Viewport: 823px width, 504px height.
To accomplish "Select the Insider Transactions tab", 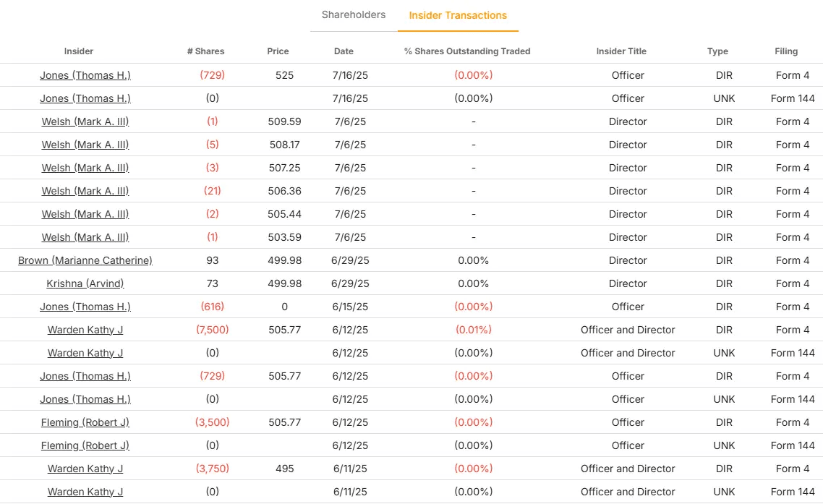I will 459,14.
